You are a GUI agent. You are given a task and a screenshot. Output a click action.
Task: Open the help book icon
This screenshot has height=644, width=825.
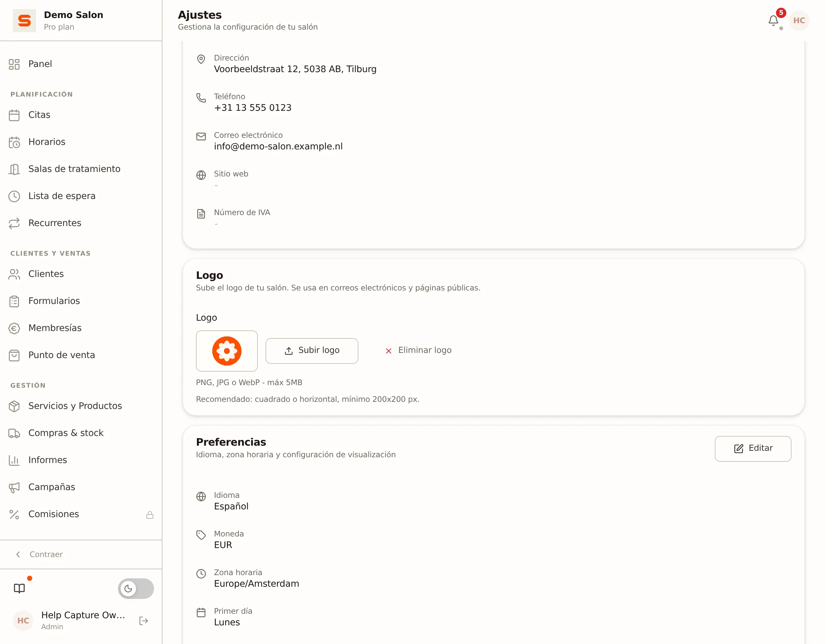(19, 588)
